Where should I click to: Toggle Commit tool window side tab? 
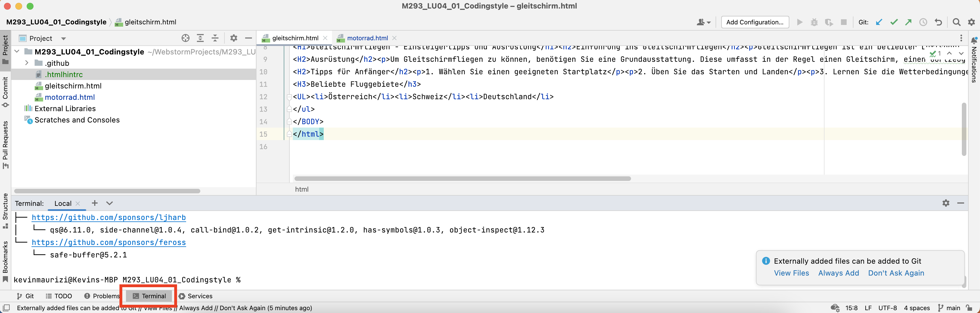(5, 92)
